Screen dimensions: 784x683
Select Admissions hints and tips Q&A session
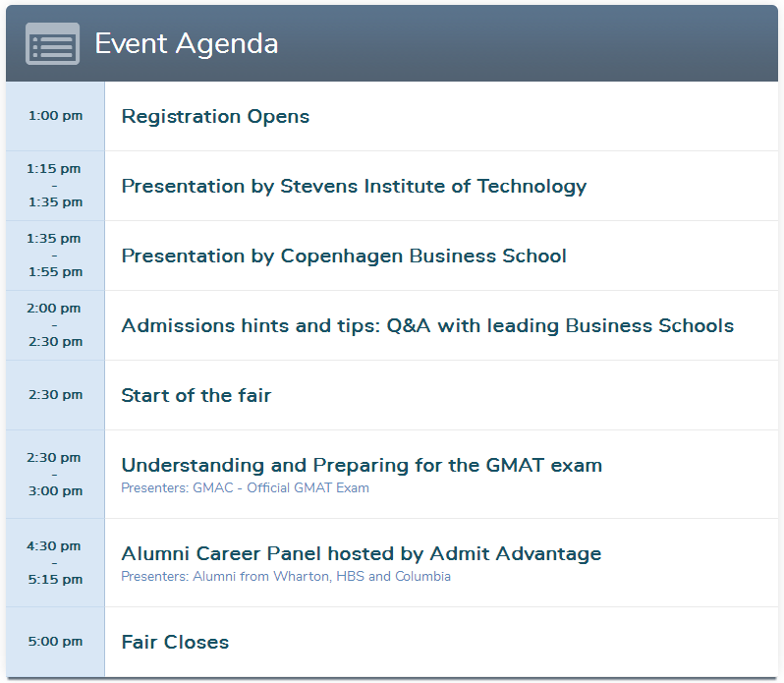click(x=427, y=325)
